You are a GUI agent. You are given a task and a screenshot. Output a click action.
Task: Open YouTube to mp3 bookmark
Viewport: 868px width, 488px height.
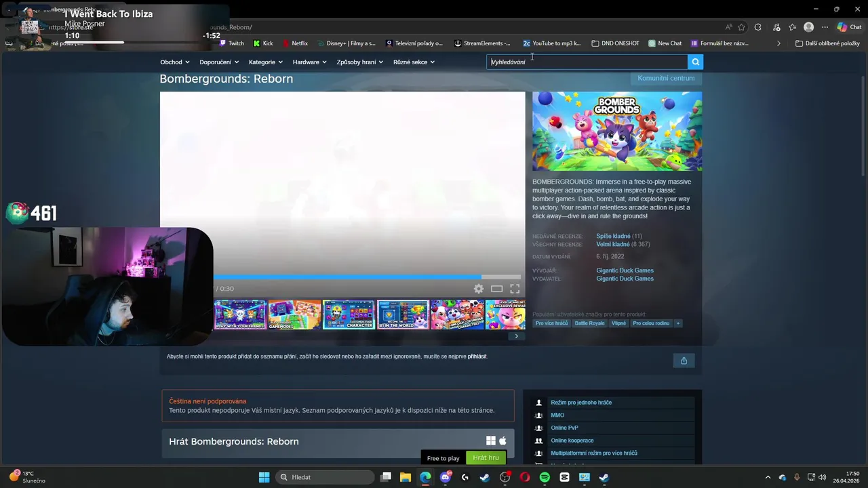point(552,43)
